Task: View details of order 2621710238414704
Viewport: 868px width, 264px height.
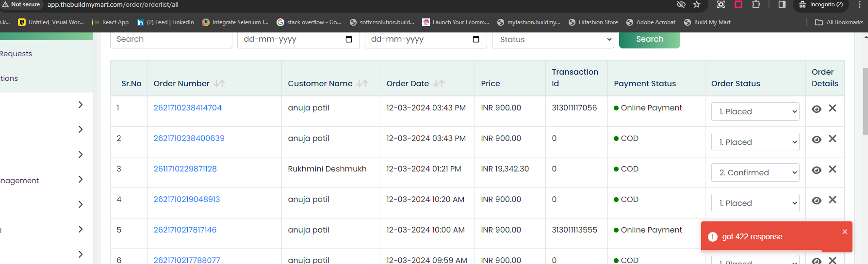Action: point(817,109)
